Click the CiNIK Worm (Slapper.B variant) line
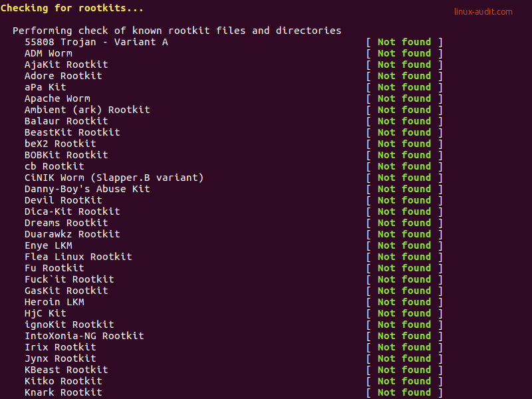Image resolution: width=532 pixels, height=399 pixels. [114, 178]
